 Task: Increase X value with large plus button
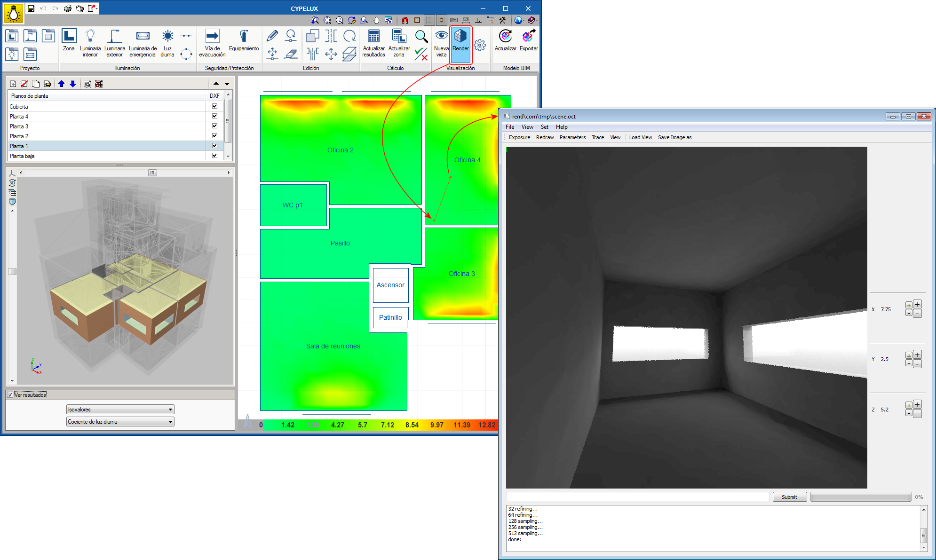tap(917, 304)
